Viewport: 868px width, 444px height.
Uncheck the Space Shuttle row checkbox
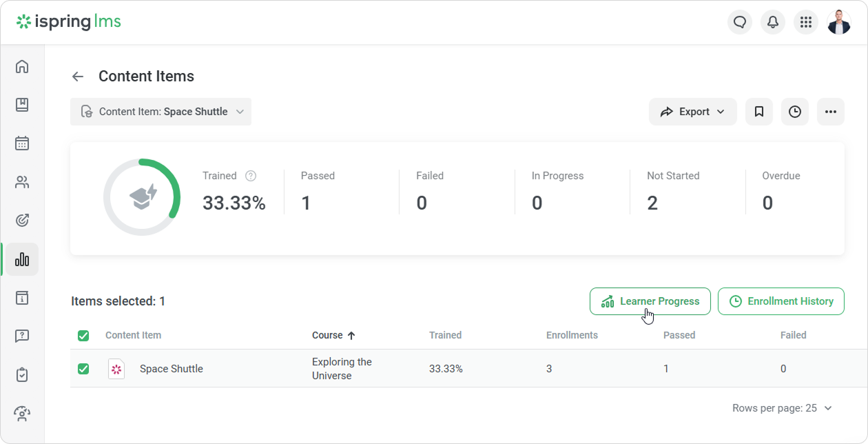83,369
